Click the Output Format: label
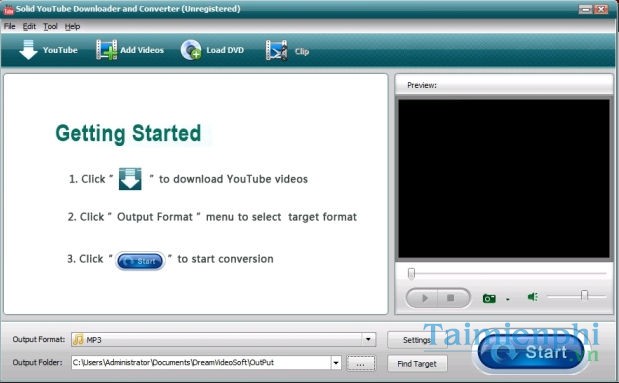The height and width of the screenshot is (383, 619). tap(39, 340)
